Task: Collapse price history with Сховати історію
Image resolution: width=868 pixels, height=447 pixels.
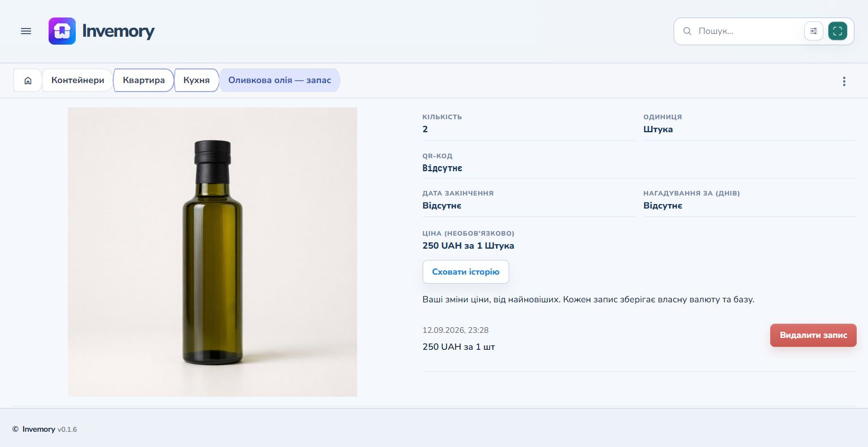Action: tap(466, 272)
